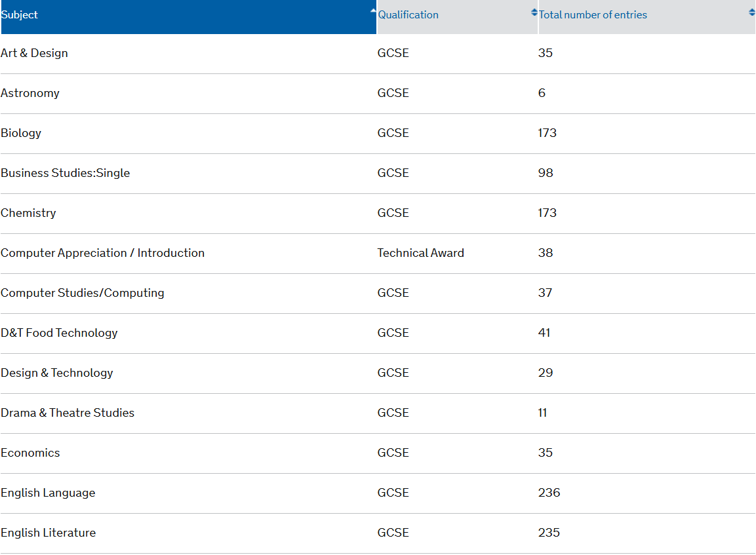Click the Chemistry subject cell
Screen dimensions: 756x555
[28, 213]
